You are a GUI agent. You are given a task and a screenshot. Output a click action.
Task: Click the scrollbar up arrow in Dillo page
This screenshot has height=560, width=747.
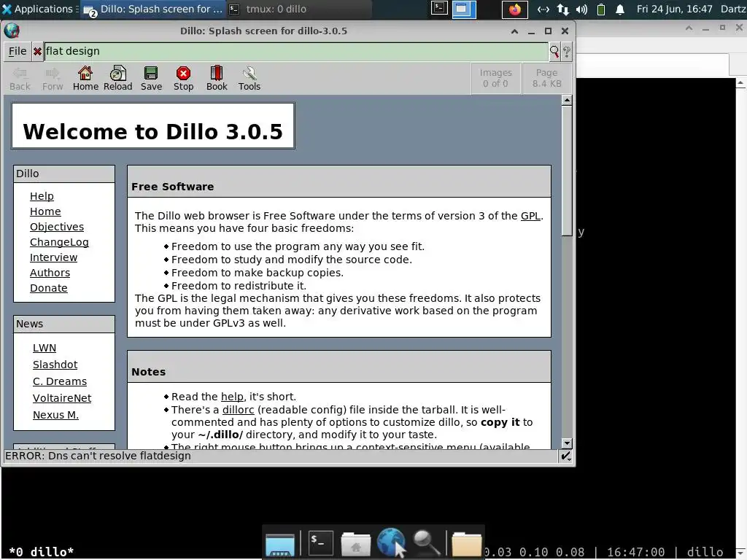tap(566, 100)
